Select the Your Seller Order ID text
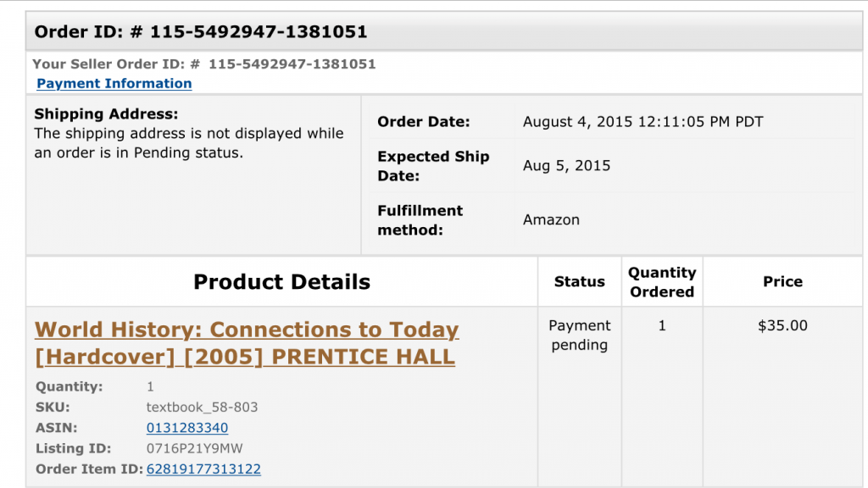The image size is (868, 488). 203,64
